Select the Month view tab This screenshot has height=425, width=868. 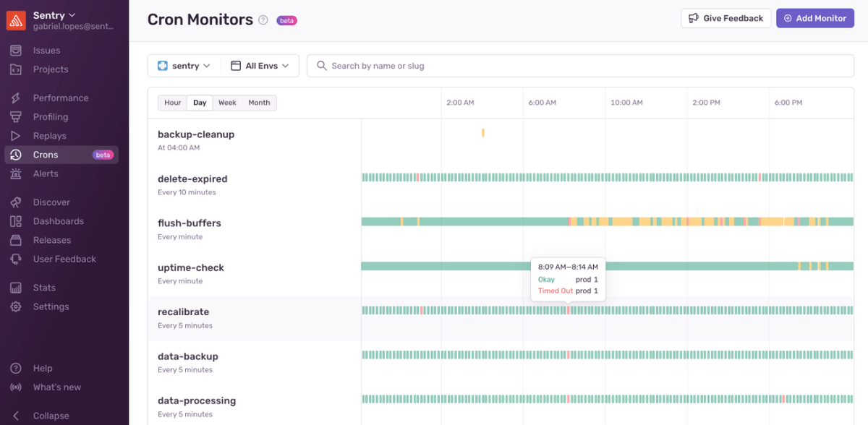[259, 103]
